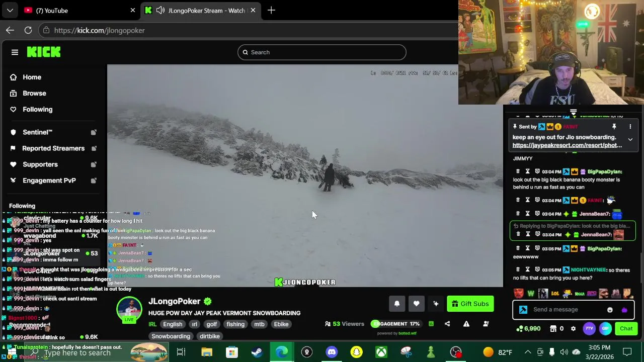644x362 pixels.
Task: Click the share stream icon
Action: click(x=447, y=324)
